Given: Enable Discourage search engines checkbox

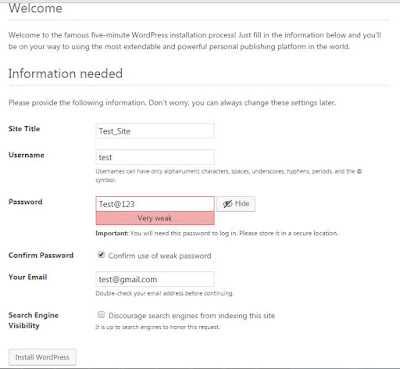Looking at the screenshot, I should point(101,315).
